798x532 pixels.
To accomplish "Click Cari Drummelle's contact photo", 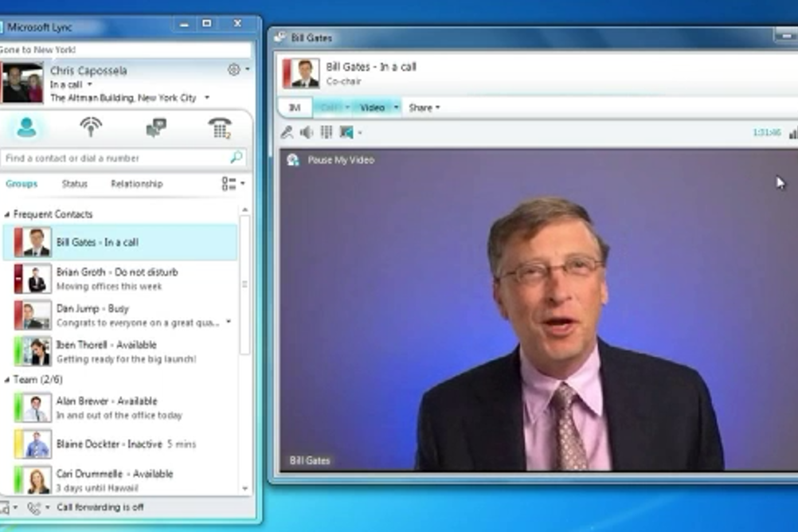I will (x=36, y=480).
